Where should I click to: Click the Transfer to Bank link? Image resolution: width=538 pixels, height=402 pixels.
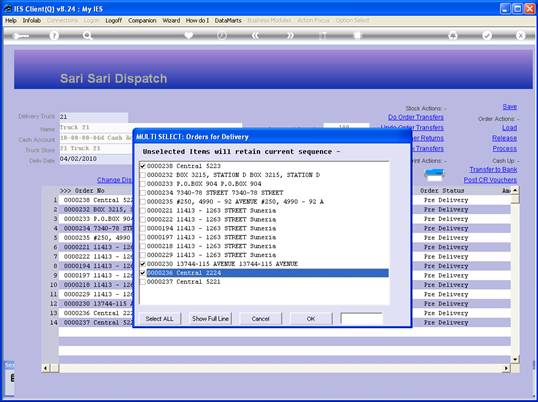(493, 169)
